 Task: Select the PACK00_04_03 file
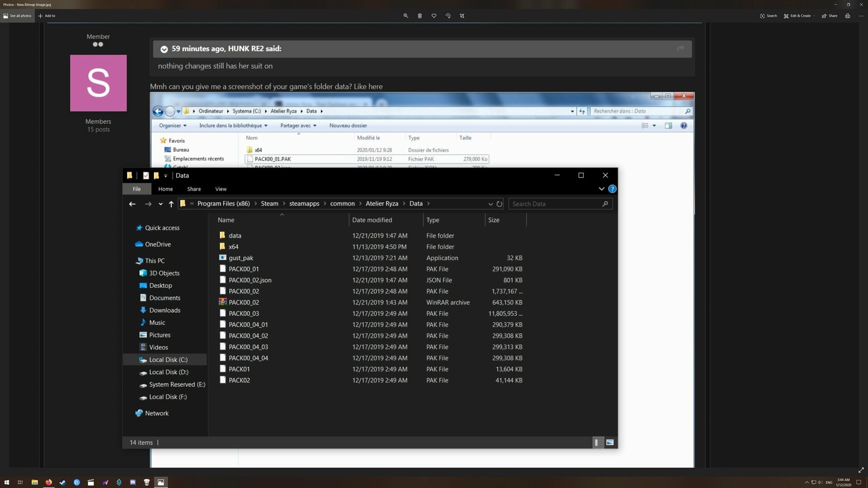pyautogui.click(x=248, y=347)
